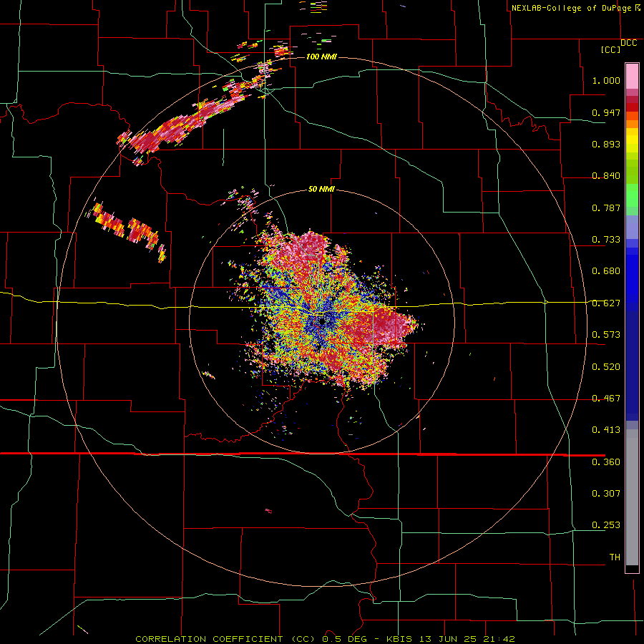Viewport: 644px width, 644px height.
Task: Select the 0.573 value on the color scale
Action: (x=606, y=335)
